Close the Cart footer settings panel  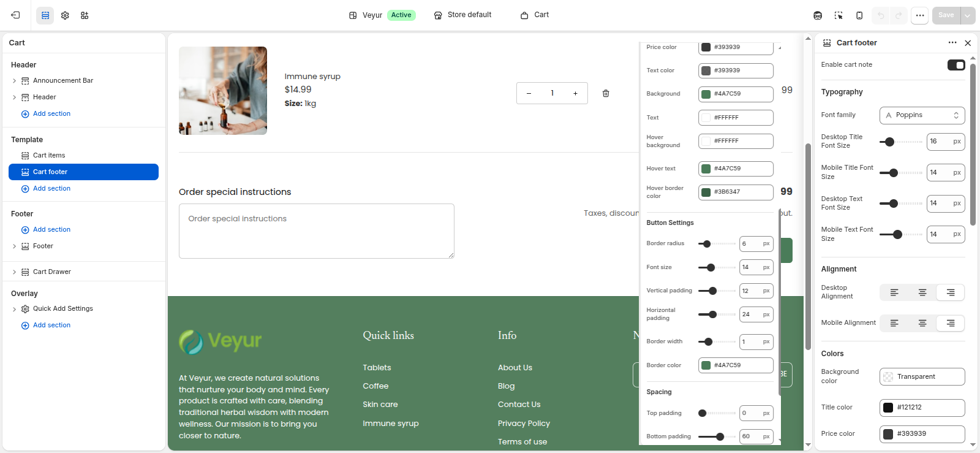pyautogui.click(x=968, y=43)
